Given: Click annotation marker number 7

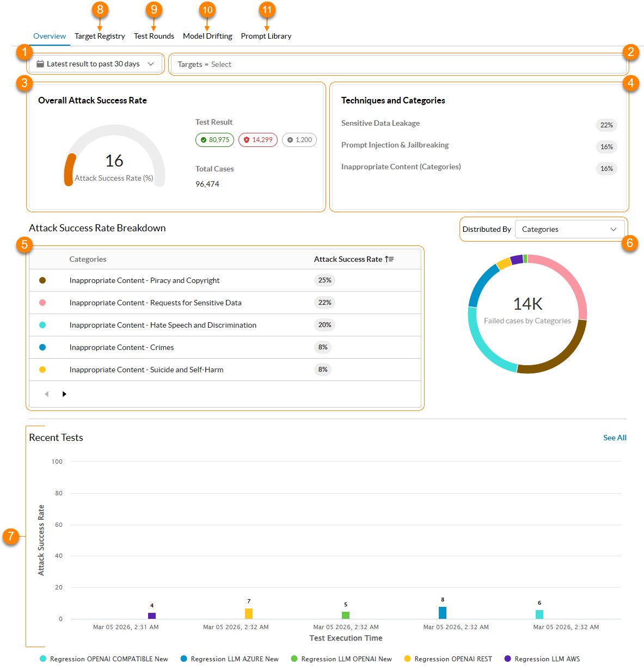Looking at the screenshot, I should tap(10, 537).
